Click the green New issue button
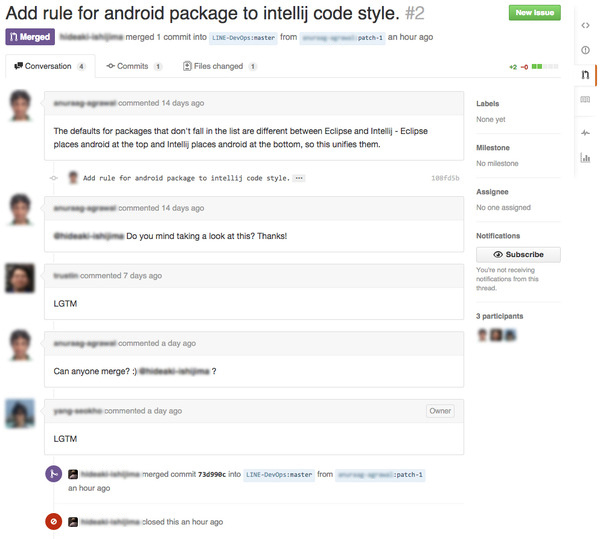This screenshot has width=600, height=539. click(x=535, y=13)
